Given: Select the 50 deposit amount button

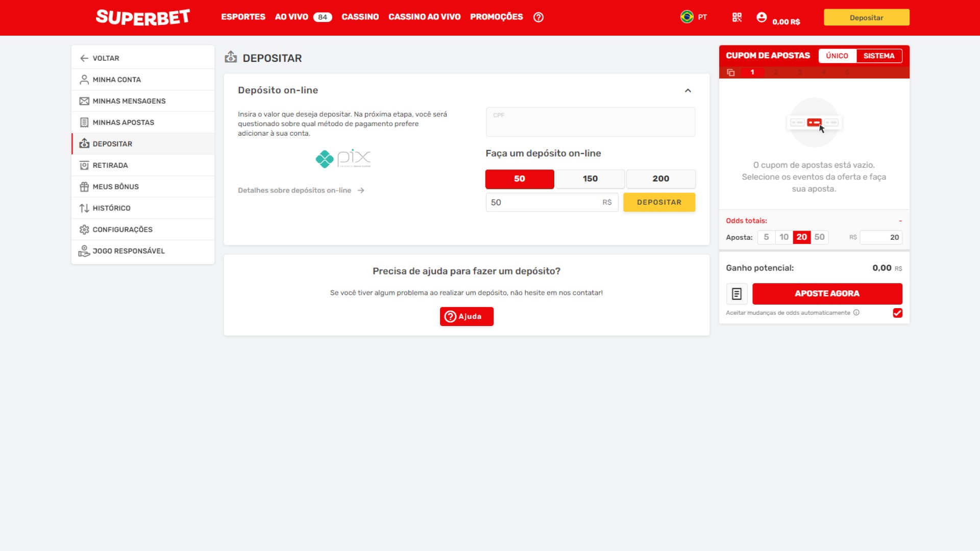Looking at the screenshot, I should (520, 179).
